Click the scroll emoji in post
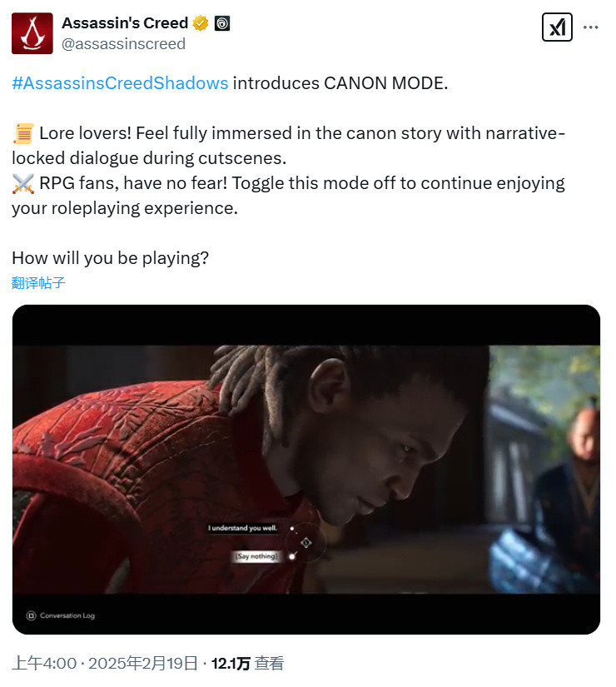The image size is (616, 687). click(x=23, y=133)
